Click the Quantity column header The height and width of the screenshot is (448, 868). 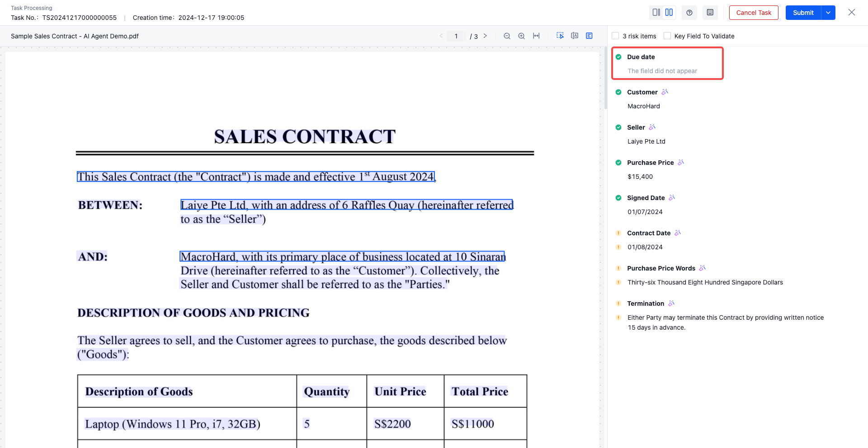click(x=331, y=391)
